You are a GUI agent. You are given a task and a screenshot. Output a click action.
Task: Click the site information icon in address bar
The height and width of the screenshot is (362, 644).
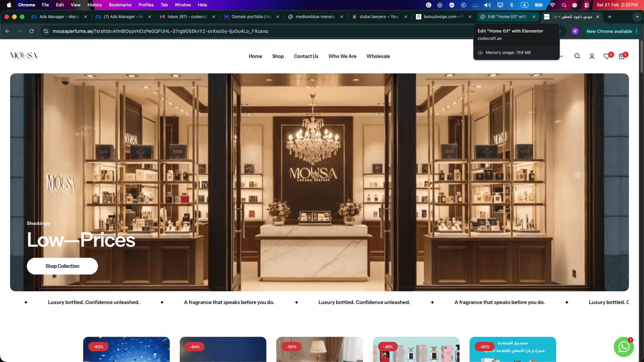tap(46, 31)
